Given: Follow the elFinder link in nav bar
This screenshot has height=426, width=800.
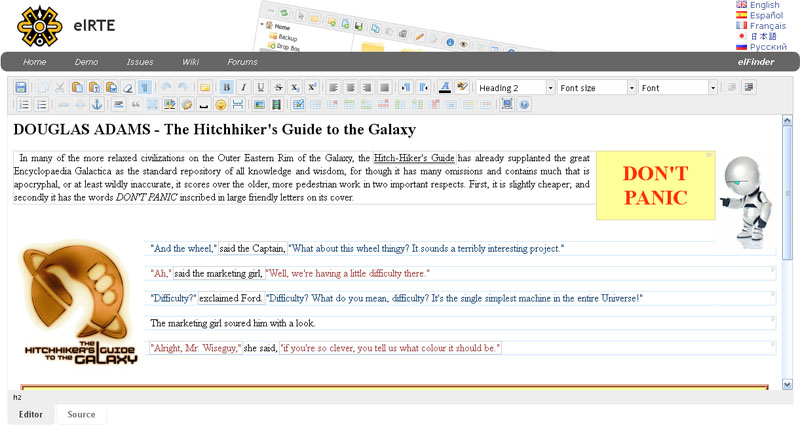Looking at the screenshot, I should click(756, 62).
